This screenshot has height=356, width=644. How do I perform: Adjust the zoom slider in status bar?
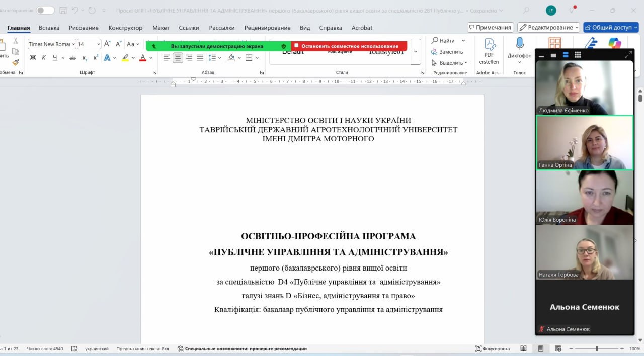tap(597, 348)
